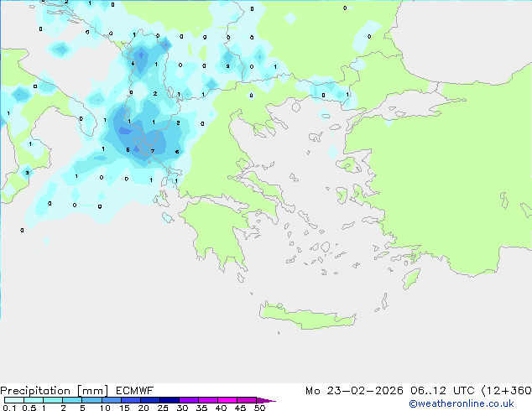The image size is (532, 411).
Task: Click the island of Crete on the map
Action: point(307,315)
